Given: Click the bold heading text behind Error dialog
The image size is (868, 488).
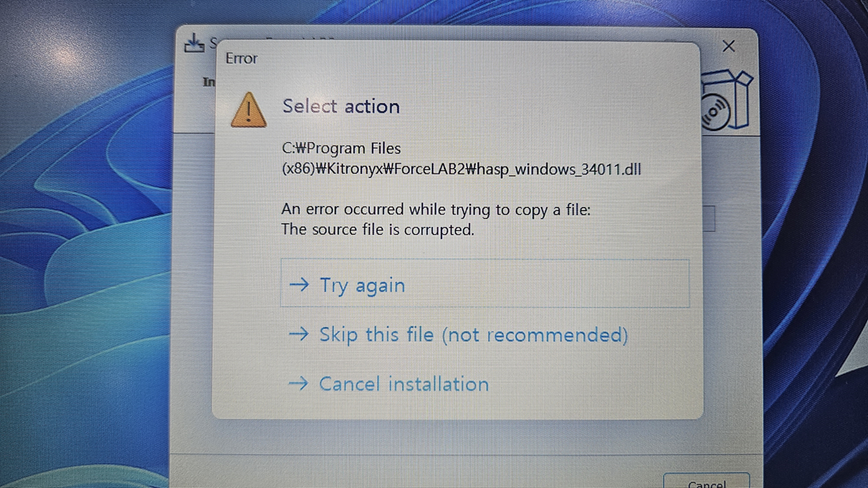Looking at the screenshot, I should [209, 82].
